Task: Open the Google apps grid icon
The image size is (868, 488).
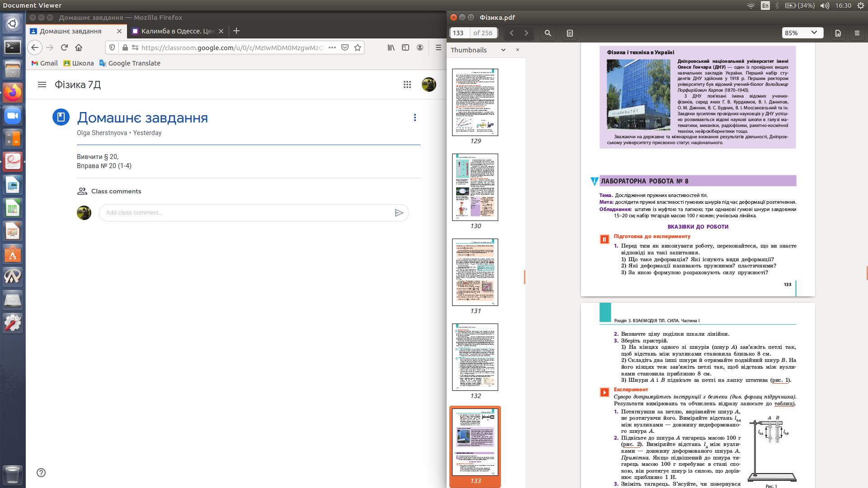Action: click(x=407, y=84)
